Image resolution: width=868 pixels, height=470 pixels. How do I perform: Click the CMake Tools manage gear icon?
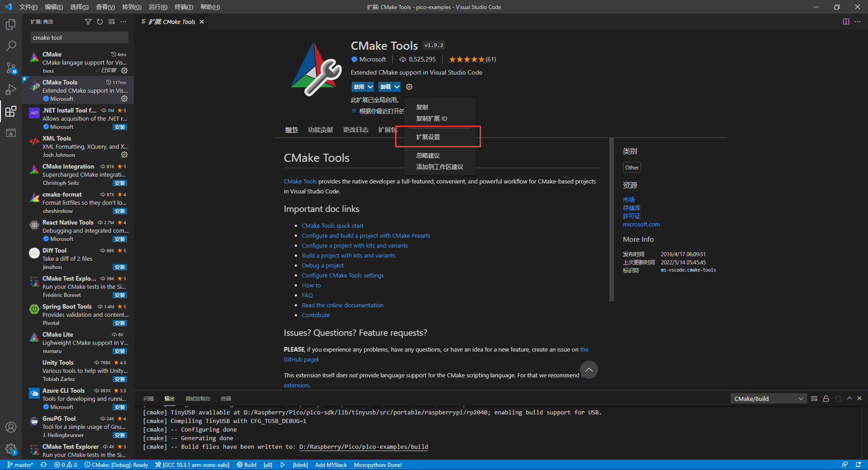(x=124, y=99)
